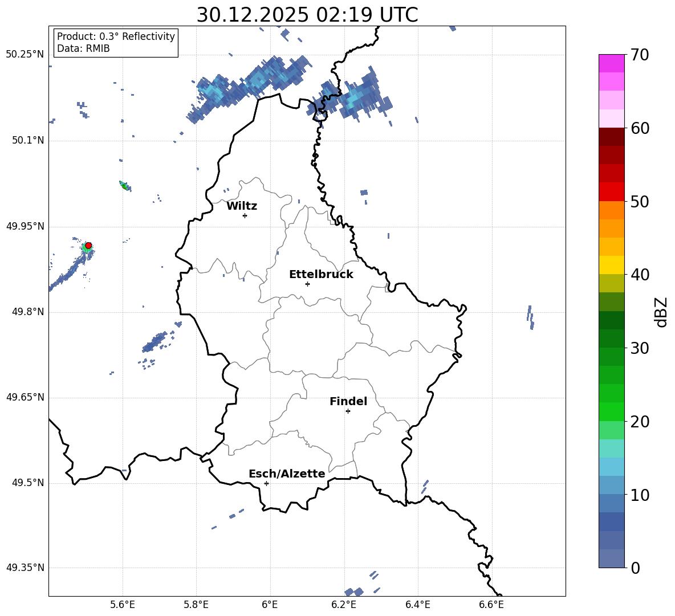Click the 49.5°N latitude label
This screenshot has width=675, height=616.
(28, 483)
